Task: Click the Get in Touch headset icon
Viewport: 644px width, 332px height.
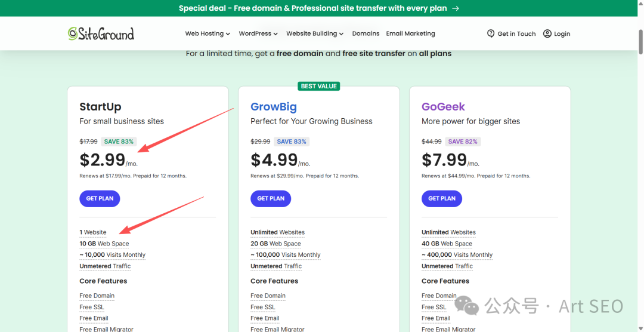Action: tap(491, 33)
